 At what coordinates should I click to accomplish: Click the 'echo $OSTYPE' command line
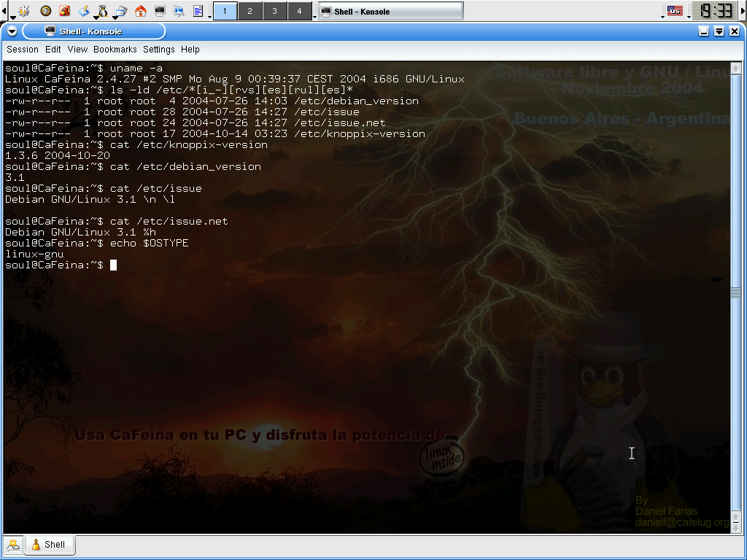[x=97, y=244]
